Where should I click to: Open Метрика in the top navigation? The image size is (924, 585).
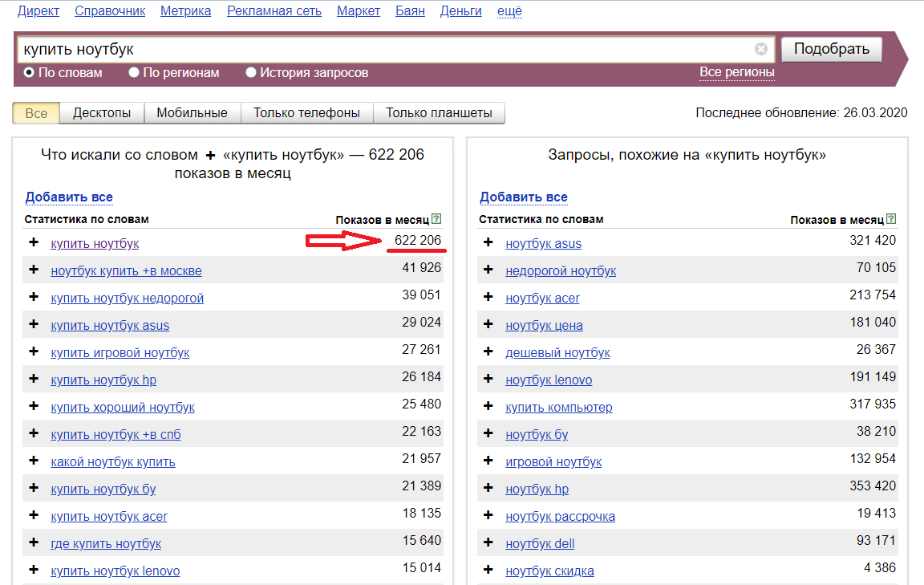[185, 10]
